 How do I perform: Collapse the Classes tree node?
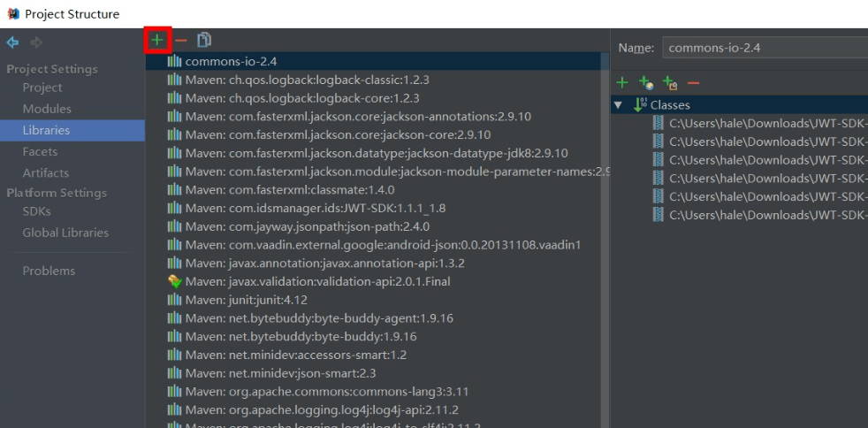[620, 105]
